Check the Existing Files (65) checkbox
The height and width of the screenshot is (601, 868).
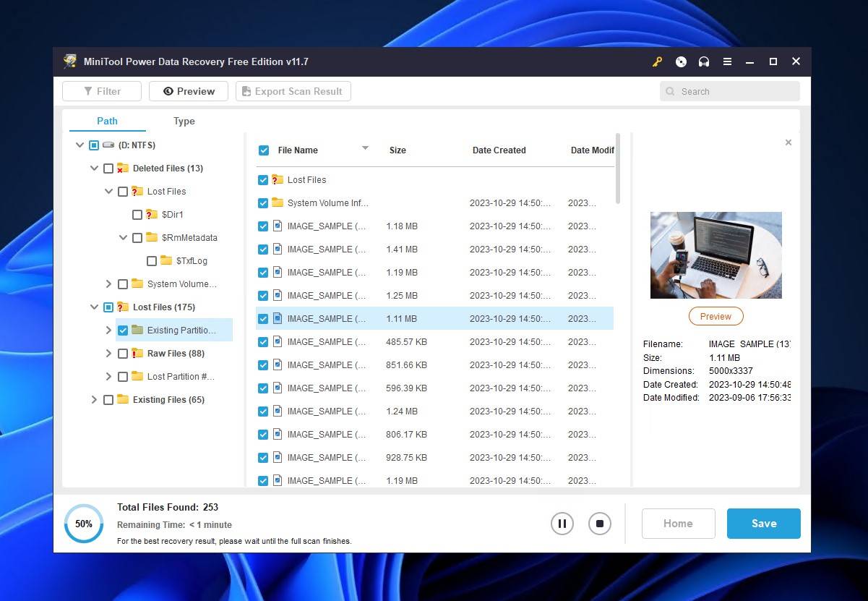click(x=108, y=400)
